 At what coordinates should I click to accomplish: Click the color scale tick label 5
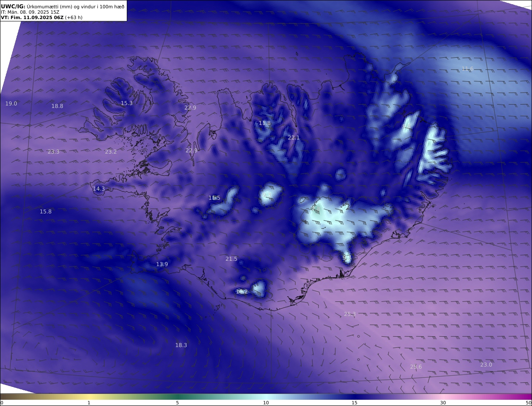click(177, 403)
